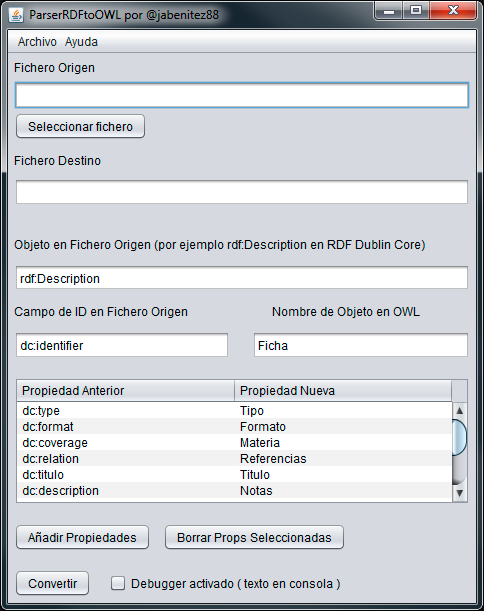Click the dc:identifier ID field

tap(122, 345)
